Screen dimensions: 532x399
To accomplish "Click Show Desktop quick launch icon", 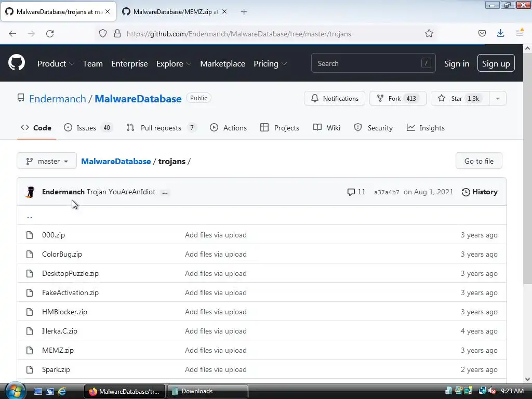I will (37, 391).
